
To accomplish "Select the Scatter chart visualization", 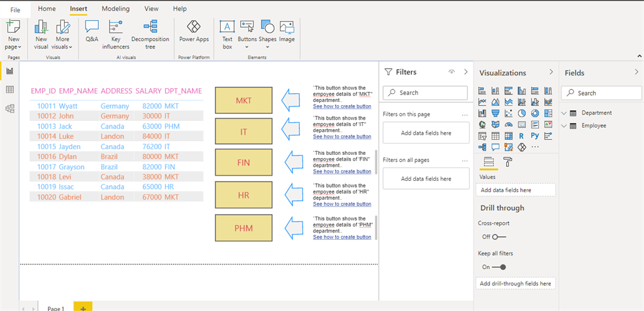I will coord(509,113).
